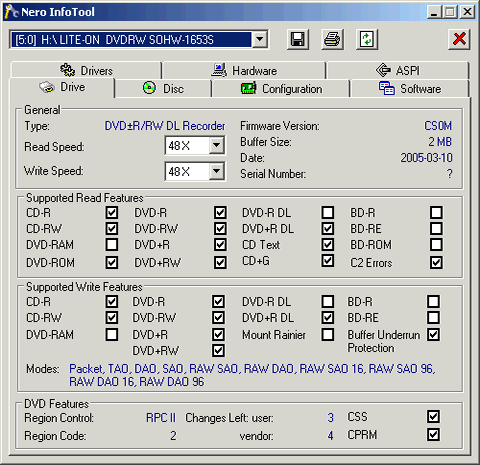Expand the Read Speed dropdown
Viewport: 480px width, 465px height.
217,145
